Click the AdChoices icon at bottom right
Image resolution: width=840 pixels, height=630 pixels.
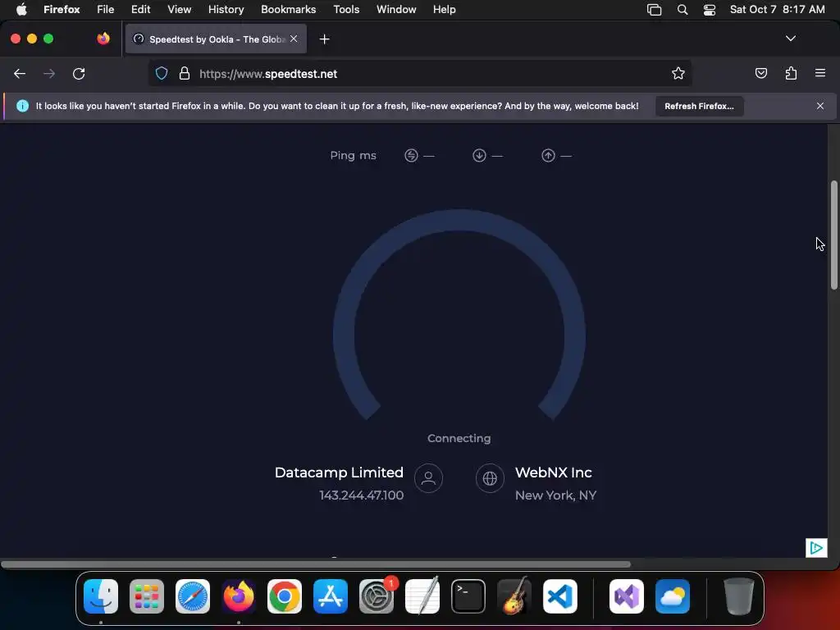pyautogui.click(x=816, y=547)
